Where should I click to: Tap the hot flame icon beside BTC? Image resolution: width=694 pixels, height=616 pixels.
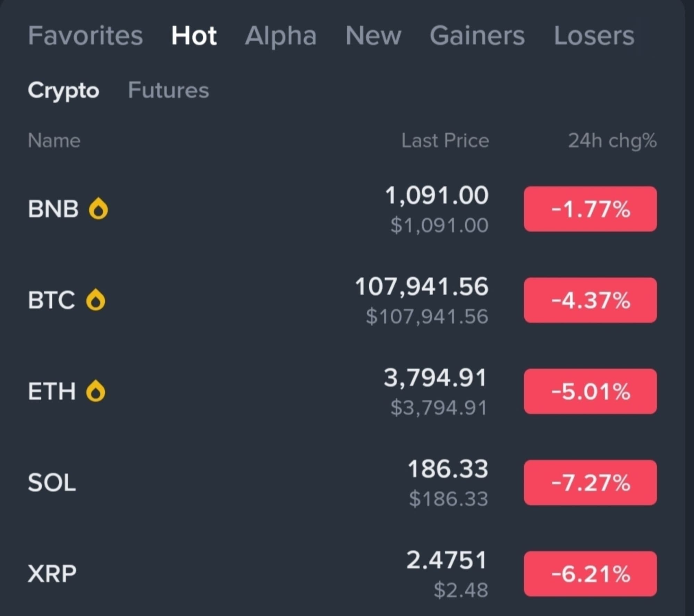[95, 300]
